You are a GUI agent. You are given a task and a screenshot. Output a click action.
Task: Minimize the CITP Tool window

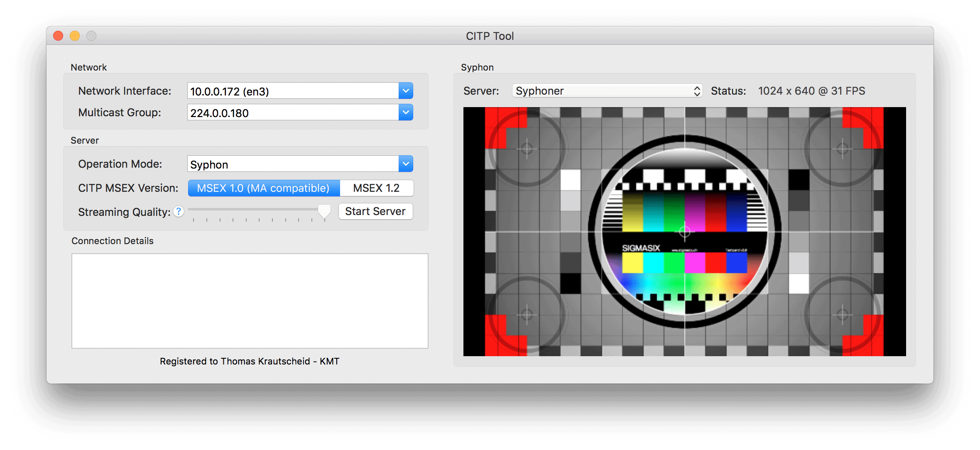(x=75, y=36)
